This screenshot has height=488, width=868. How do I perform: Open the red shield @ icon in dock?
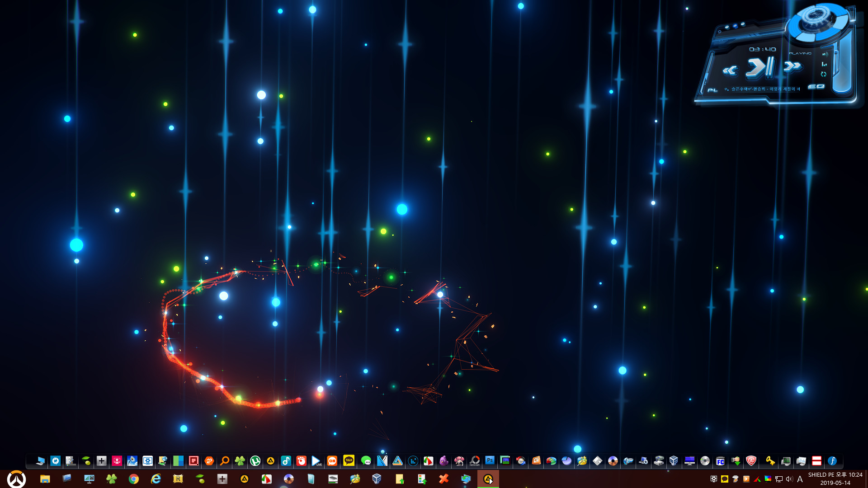(x=751, y=461)
